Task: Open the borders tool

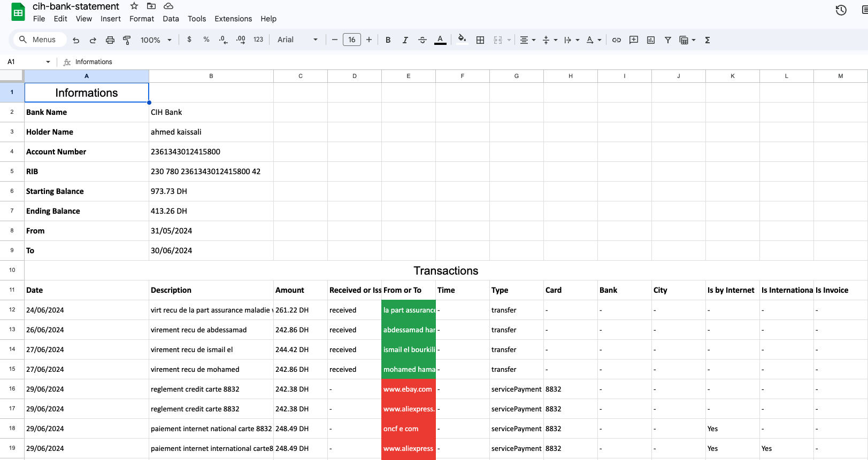Action: tap(480, 40)
